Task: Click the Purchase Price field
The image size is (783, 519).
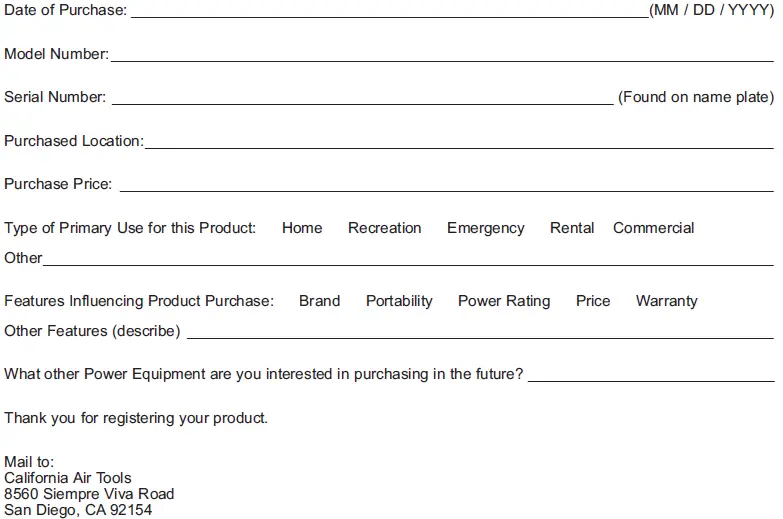Action: [x=446, y=184]
